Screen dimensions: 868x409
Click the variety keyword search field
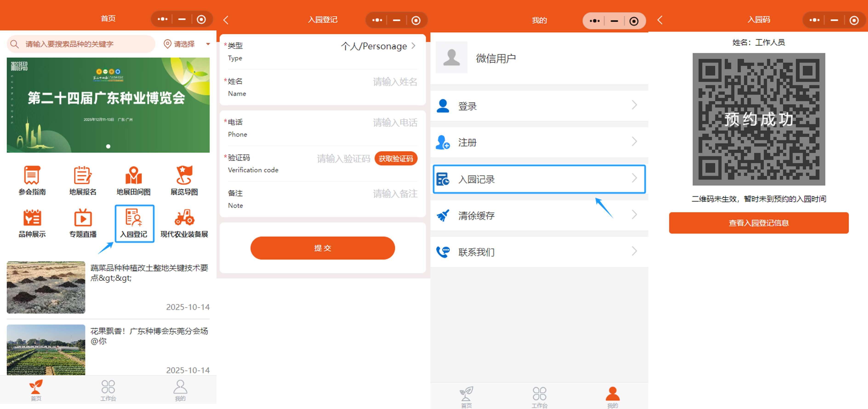point(81,44)
